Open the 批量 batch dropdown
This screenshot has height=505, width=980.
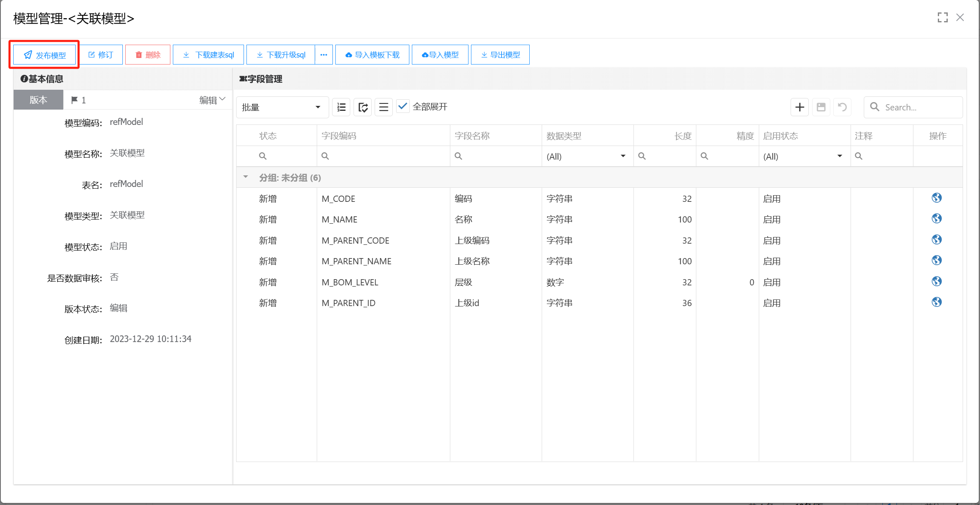click(282, 108)
